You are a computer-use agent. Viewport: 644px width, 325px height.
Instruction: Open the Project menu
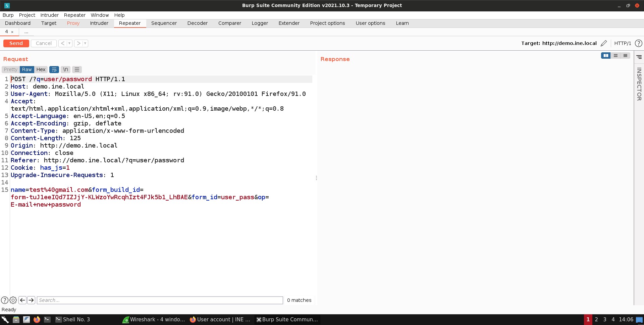point(27,15)
